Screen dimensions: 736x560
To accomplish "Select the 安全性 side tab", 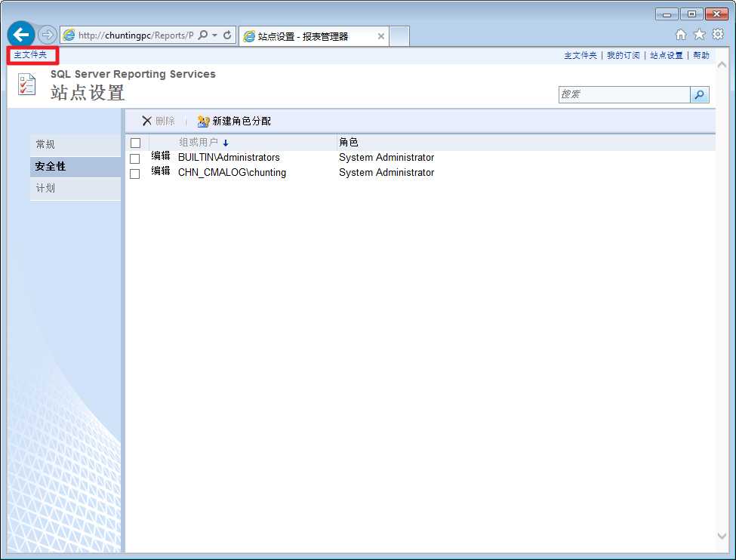I will (x=75, y=166).
